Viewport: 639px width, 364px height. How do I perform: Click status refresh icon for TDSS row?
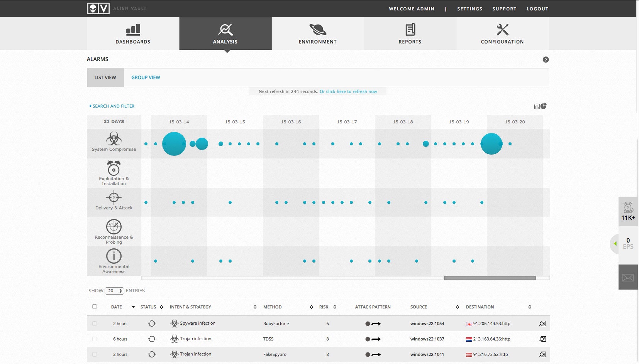point(152,339)
